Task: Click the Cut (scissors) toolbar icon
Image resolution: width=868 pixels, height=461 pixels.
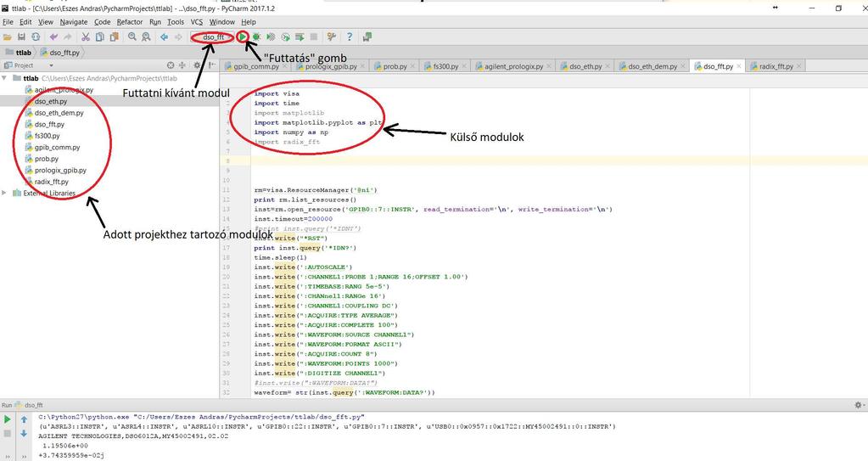Action: (85, 37)
